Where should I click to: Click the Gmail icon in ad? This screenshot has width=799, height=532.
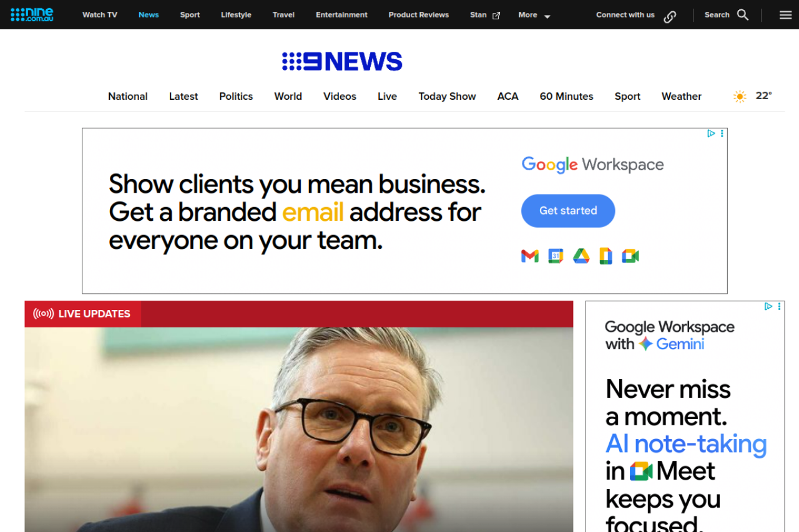pyautogui.click(x=530, y=256)
